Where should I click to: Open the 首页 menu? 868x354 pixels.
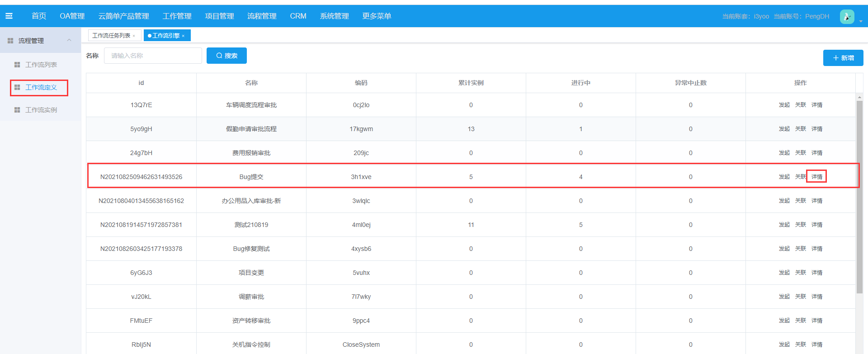click(x=39, y=16)
